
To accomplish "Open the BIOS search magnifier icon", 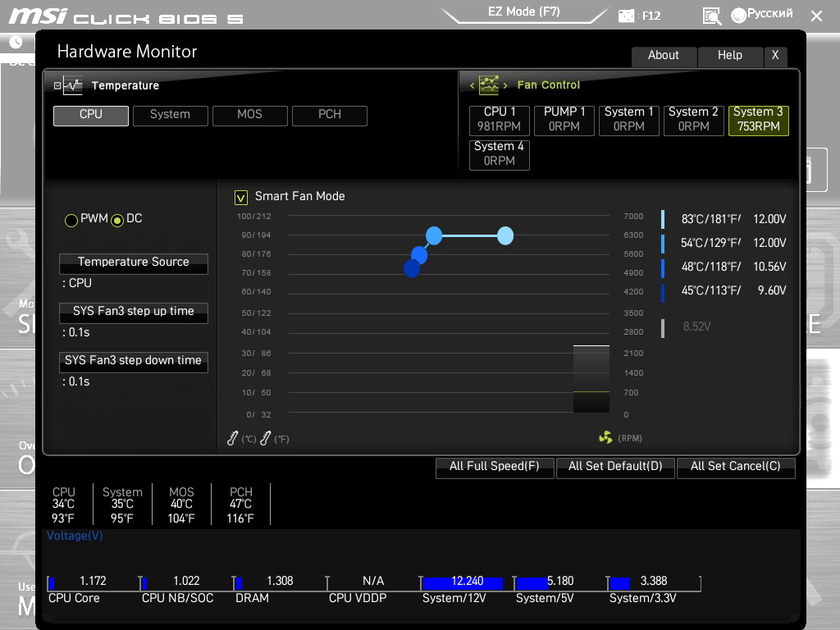I will tap(711, 16).
